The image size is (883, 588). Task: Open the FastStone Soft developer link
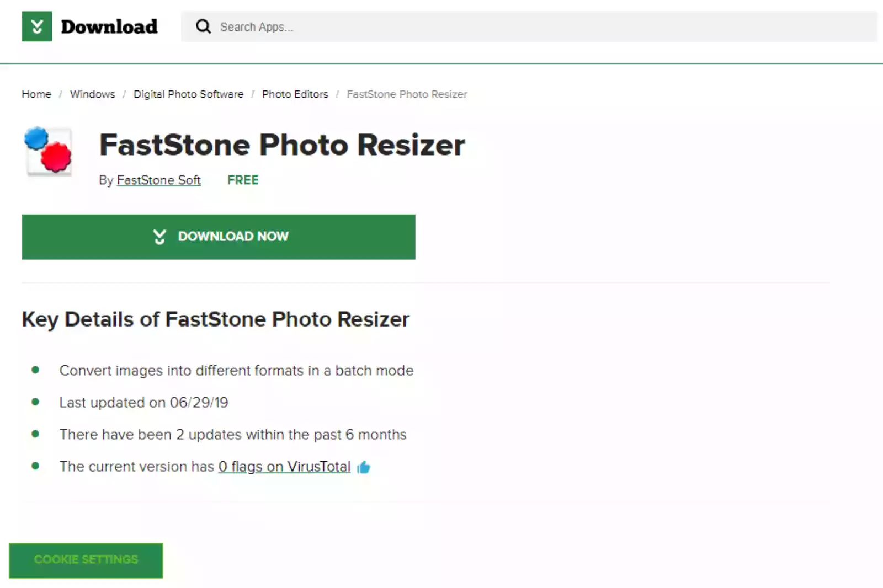click(158, 180)
